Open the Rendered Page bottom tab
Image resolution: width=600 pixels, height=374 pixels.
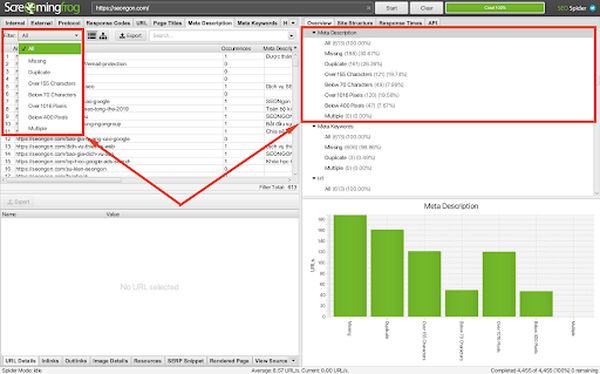click(x=229, y=361)
